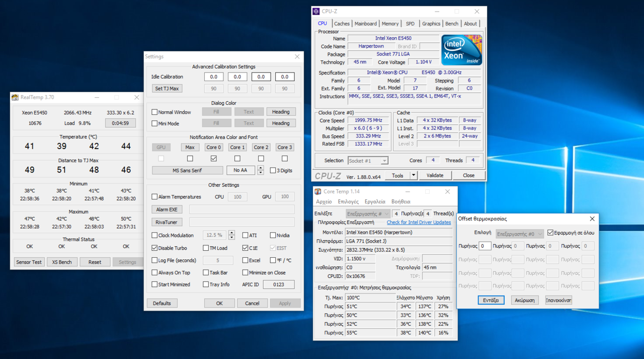Enable the Always On Top option
This screenshot has height=359, width=644.
(x=155, y=272)
